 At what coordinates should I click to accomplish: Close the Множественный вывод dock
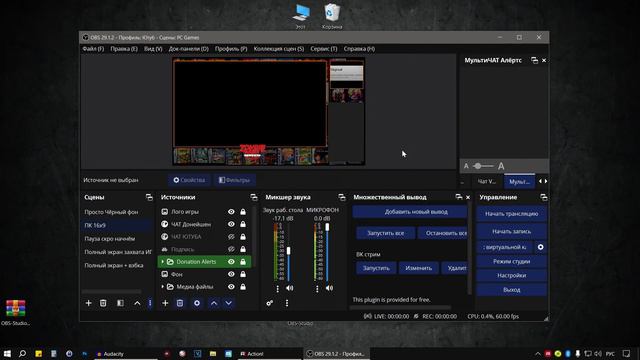click(x=468, y=197)
